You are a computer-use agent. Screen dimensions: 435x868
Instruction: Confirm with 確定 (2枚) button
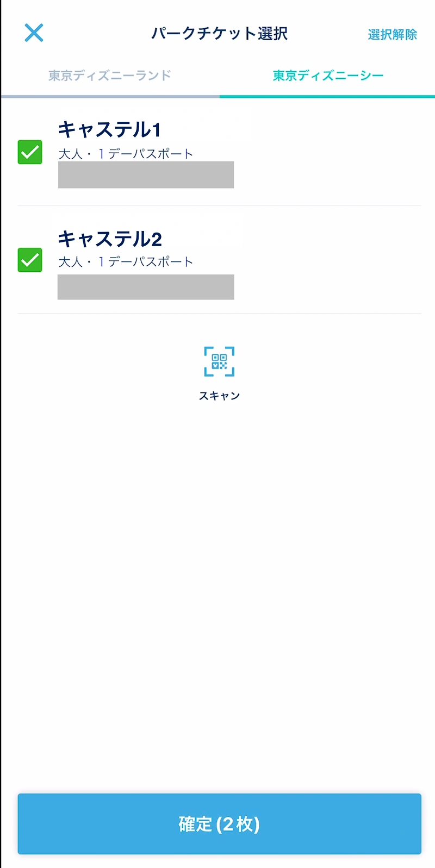[x=219, y=824]
